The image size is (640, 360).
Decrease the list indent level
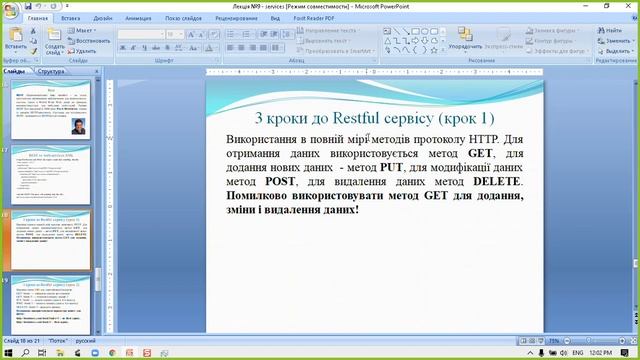point(264,35)
